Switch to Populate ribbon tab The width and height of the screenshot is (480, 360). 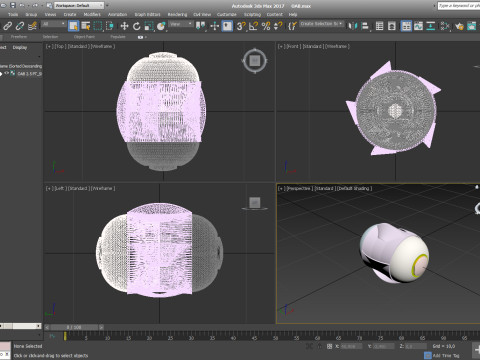(x=118, y=37)
